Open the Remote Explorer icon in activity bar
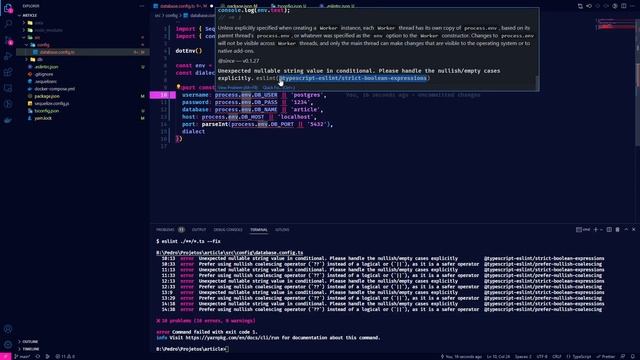Screen dimensions: 640x360 8,88
